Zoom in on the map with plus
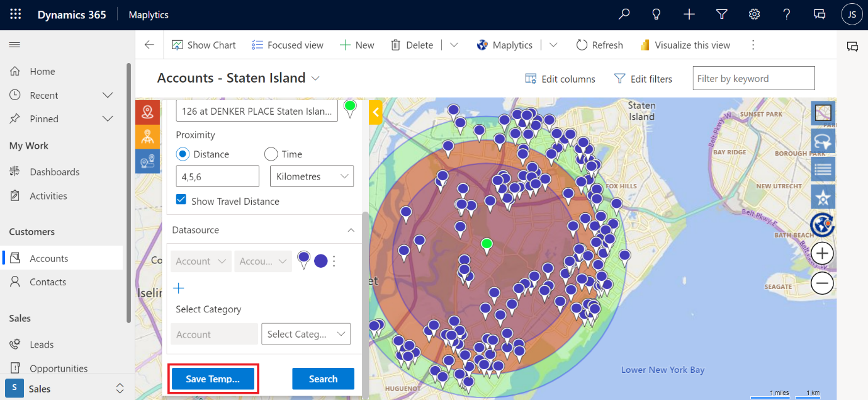Viewport: 868px width, 400px height. (x=822, y=253)
